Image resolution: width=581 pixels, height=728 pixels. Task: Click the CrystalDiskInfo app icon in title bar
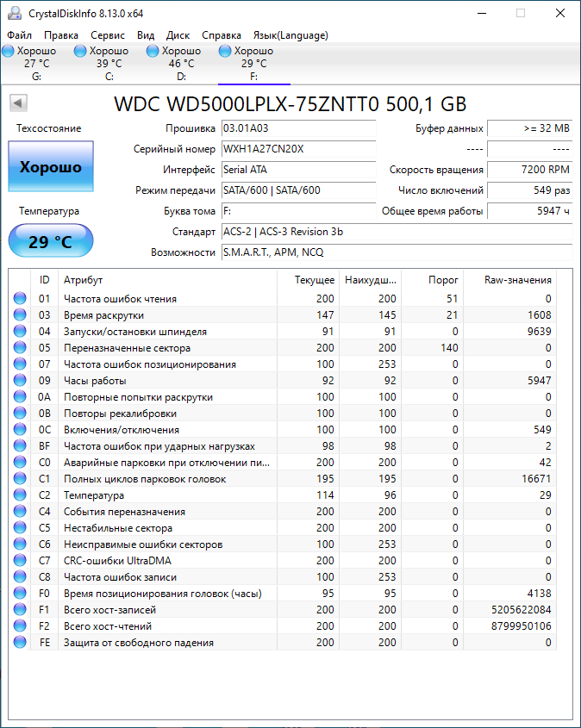(x=15, y=13)
